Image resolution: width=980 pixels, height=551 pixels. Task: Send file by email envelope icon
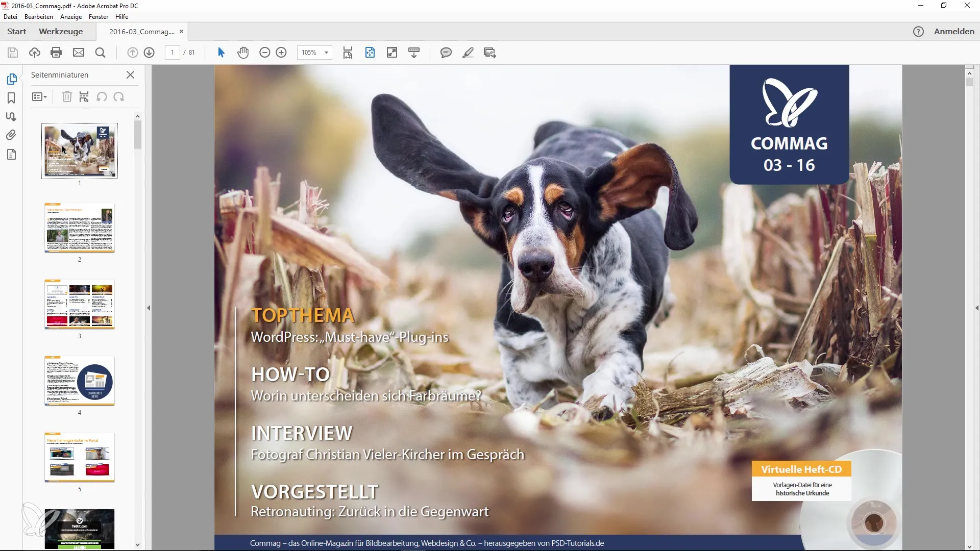pos(79,53)
